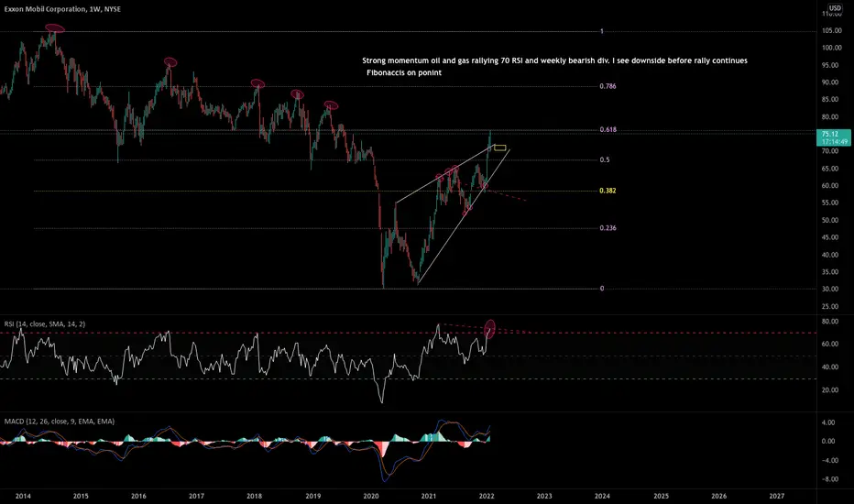Click the 20.00 label on RSI scale
Viewport: 854px width, 504px height.
tap(832, 390)
